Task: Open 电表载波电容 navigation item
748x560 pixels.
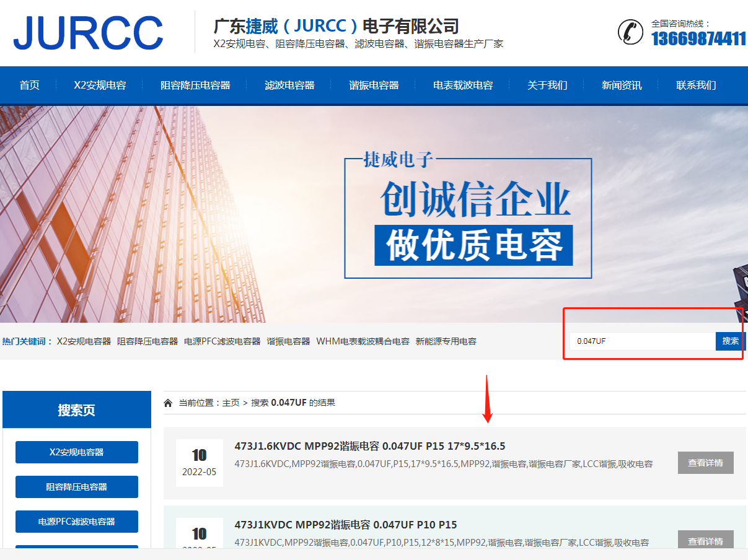Action: tap(463, 85)
